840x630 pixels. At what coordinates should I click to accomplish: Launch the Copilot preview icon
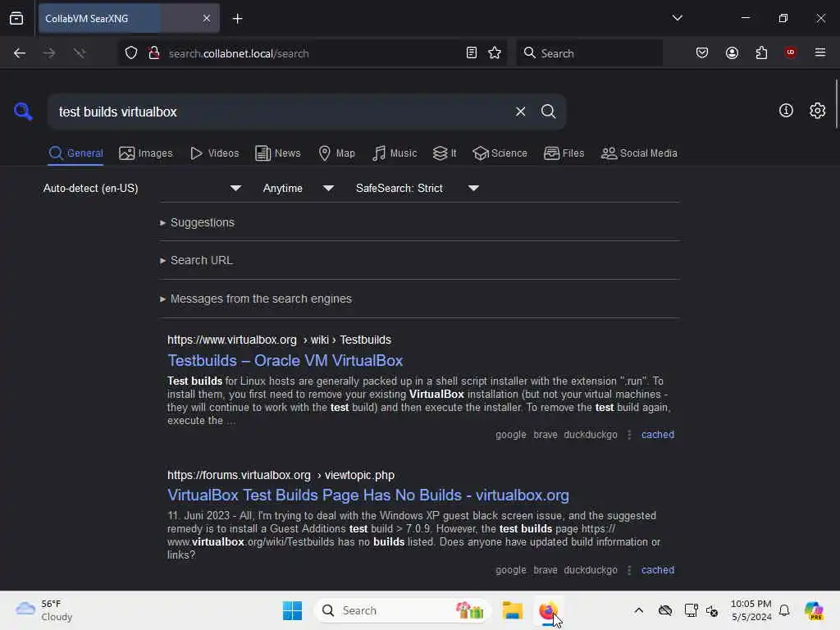point(814,610)
